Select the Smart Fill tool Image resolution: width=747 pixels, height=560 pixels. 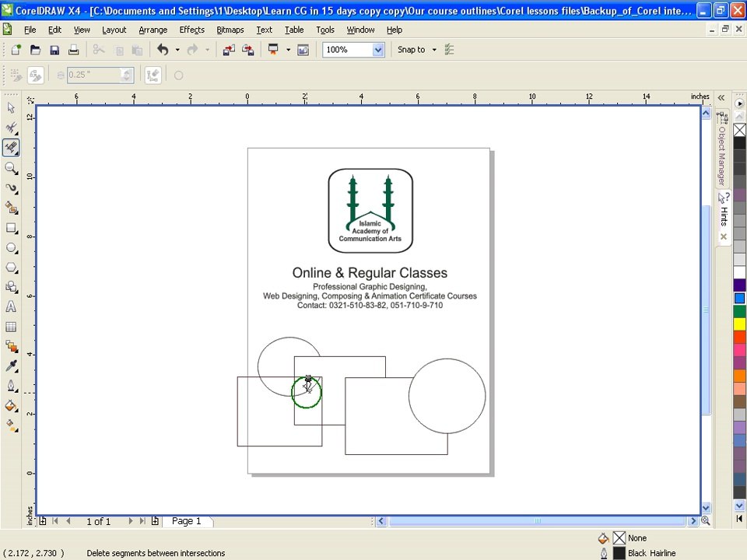click(x=11, y=208)
